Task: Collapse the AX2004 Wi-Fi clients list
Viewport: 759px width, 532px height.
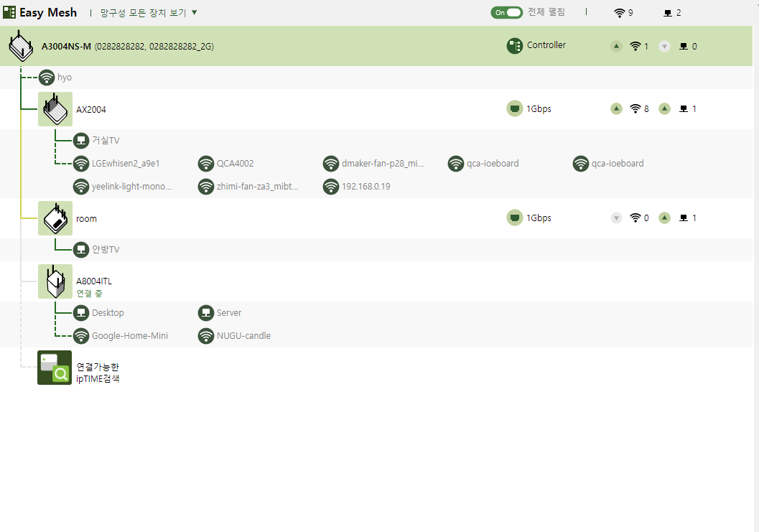Action: coord(616,109)
